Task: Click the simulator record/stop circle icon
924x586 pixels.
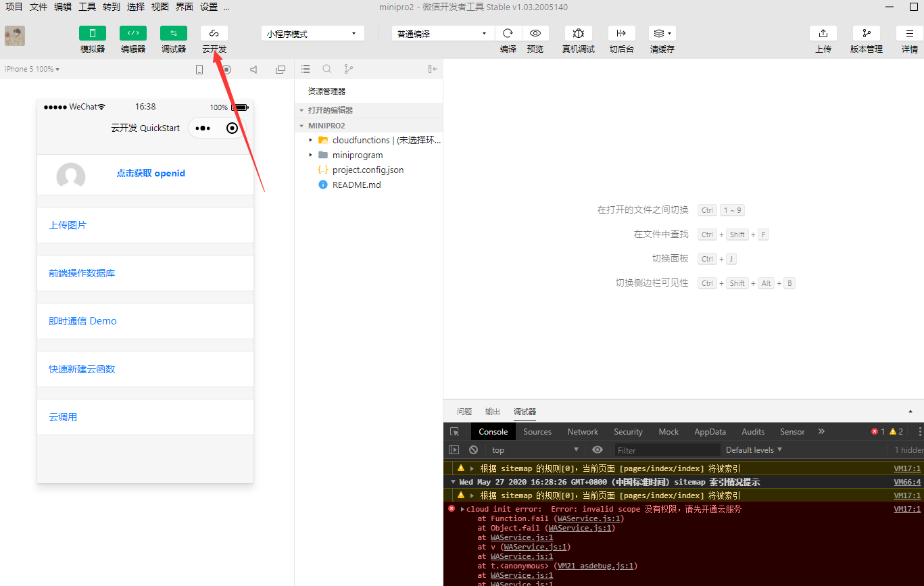Action: pyautogui.click(x=226, y=69)
